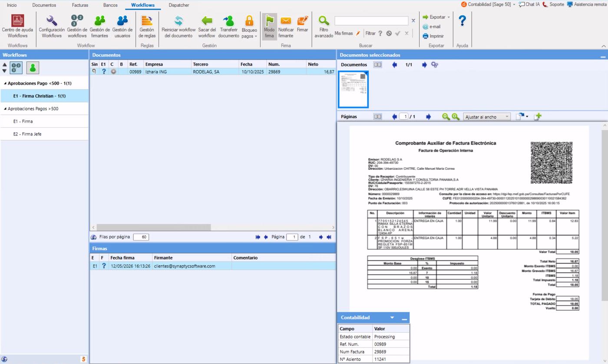The height and width of the screenshot is (364, 608).
Task: Switch to the Facturas tab
Action: [80, 5]
